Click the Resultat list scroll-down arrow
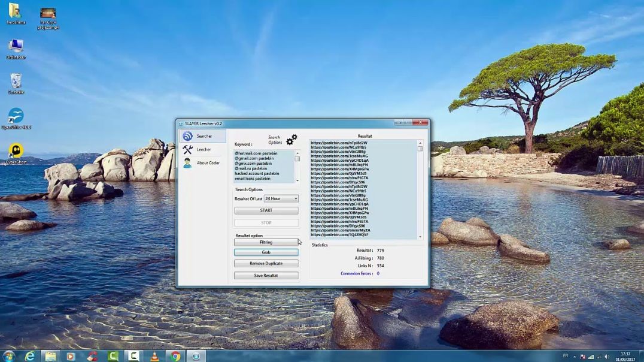 [420, 237]
